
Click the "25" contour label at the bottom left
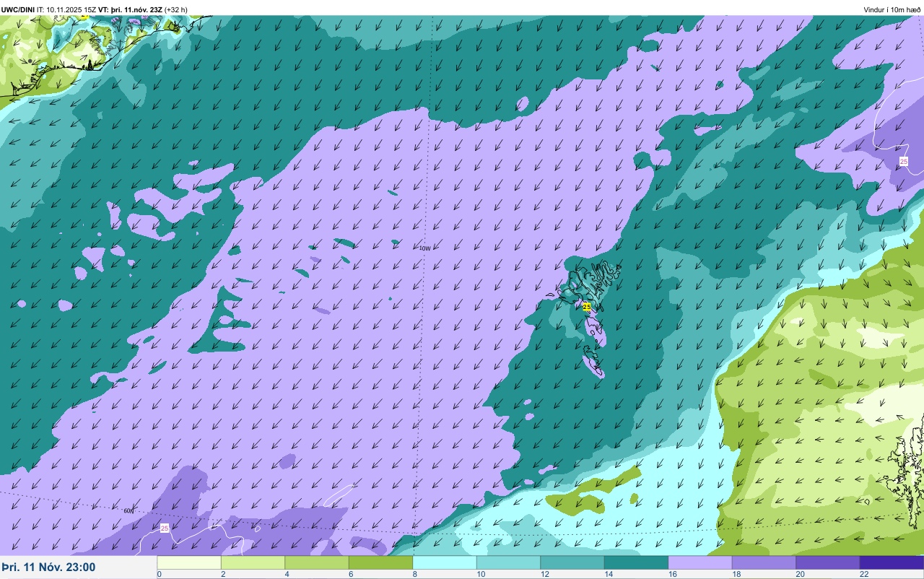[x=165, y=528]
